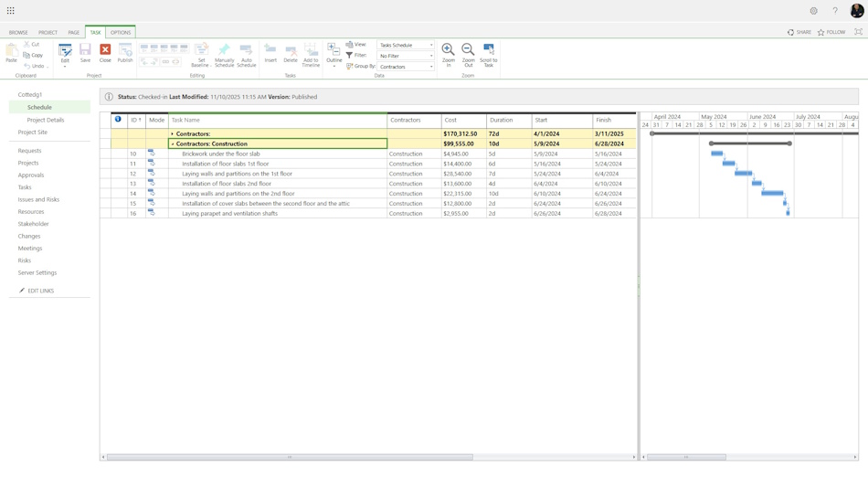Image resolution: width=868 pixels, height=488 pixels.
Task: Open the Group By Contractors dropdown
Action: [x=405, y=67]
